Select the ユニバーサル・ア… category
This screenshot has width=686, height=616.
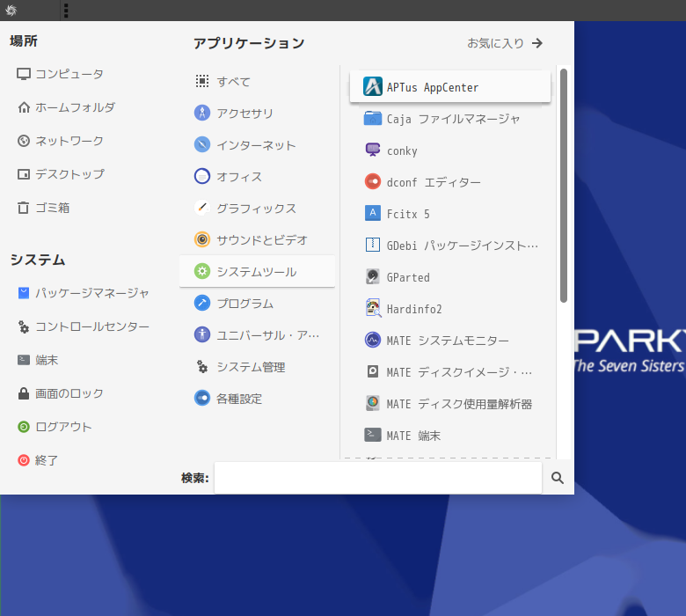[257, 335]
